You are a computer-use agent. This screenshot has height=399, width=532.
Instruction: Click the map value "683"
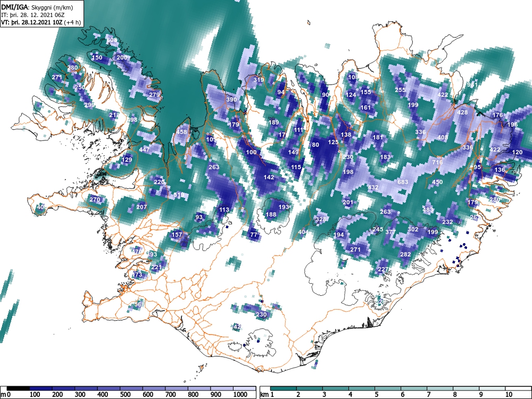403,182
